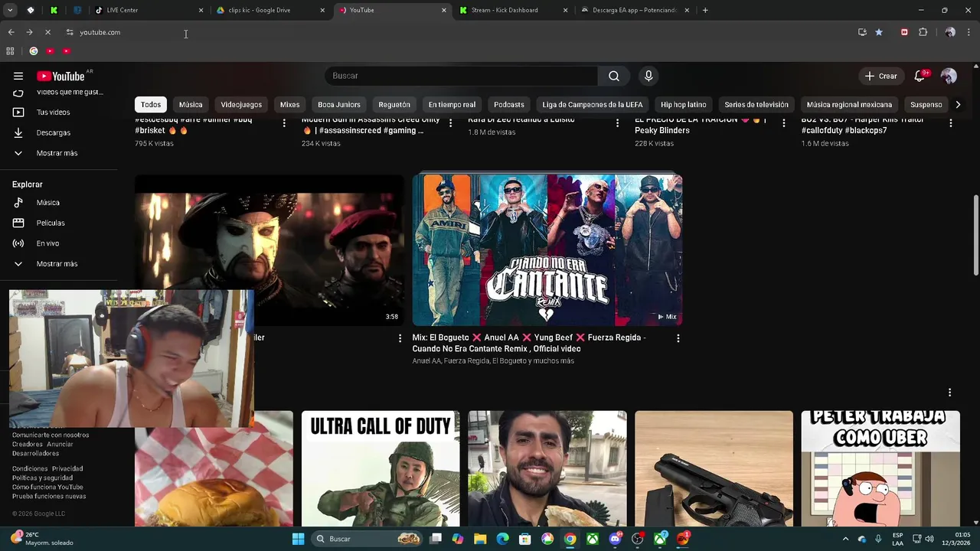Open a new browser tab

pos(705,10)
